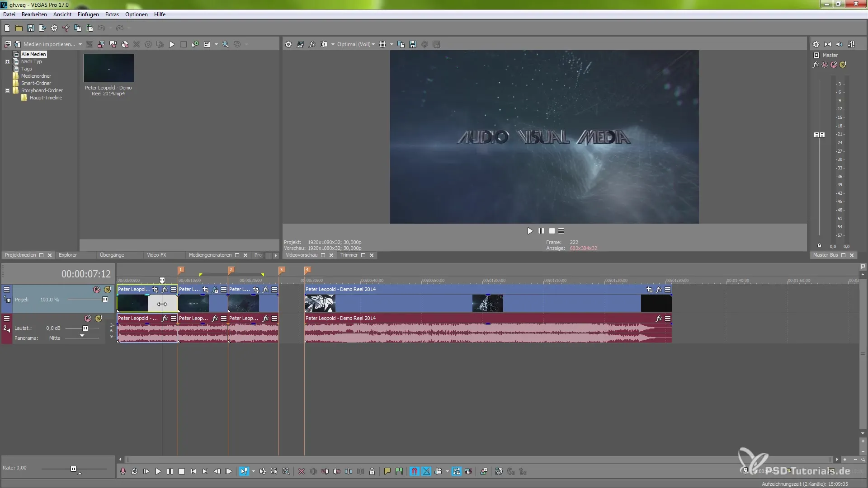Mute video track 1
The image size is (868, 488).
tap(97, 290)
